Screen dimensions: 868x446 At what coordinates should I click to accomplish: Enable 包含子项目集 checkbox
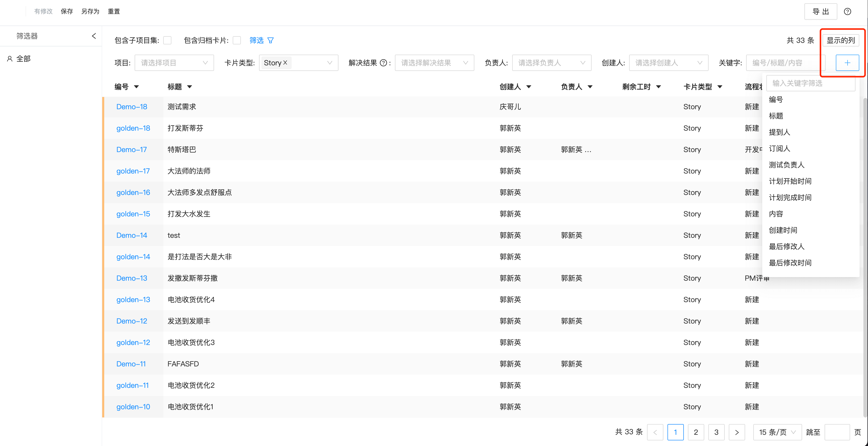[x=168, y=40]
